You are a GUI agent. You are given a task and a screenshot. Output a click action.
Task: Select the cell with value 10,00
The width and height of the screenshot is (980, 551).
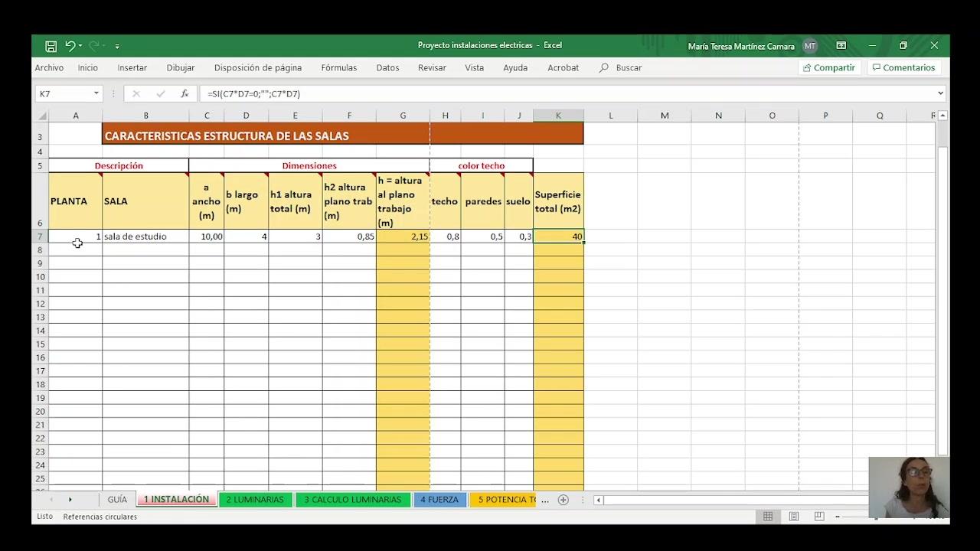207,236
